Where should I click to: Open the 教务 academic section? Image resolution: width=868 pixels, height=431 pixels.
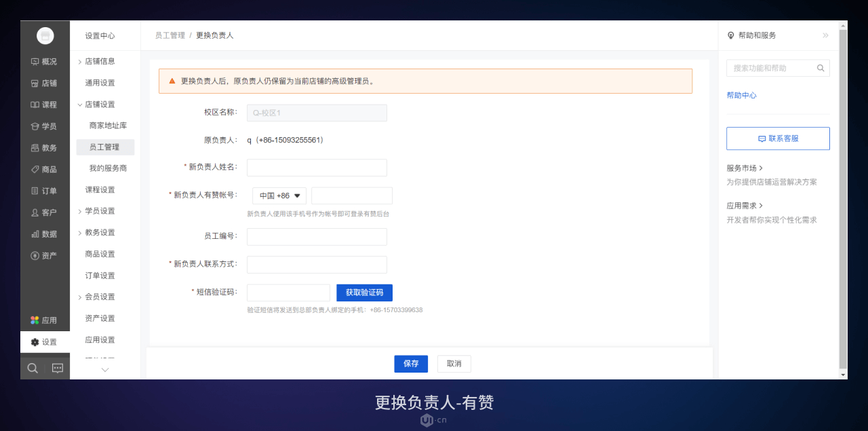point(45,148)
